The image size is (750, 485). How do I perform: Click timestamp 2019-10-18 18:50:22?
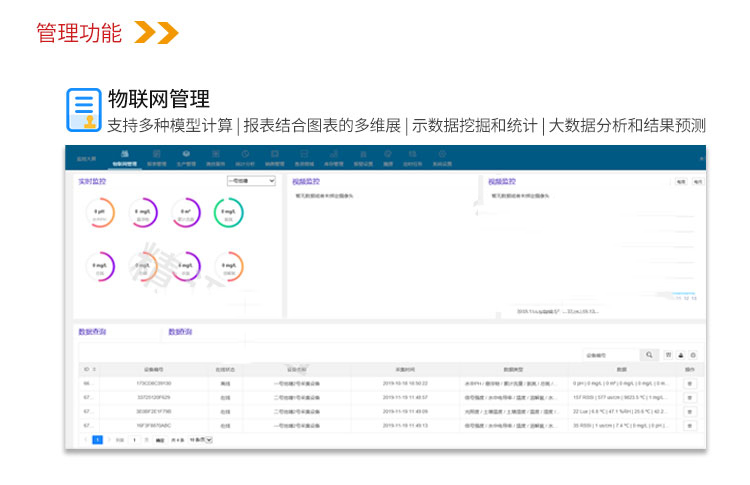pyautogui.click(x=405, y=384)
